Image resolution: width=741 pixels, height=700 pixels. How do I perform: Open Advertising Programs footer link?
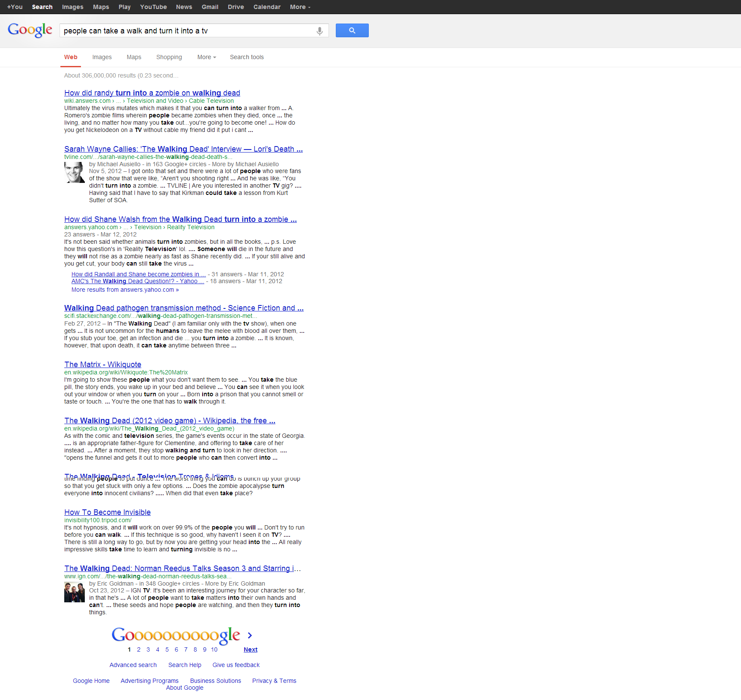click(149, 681)
